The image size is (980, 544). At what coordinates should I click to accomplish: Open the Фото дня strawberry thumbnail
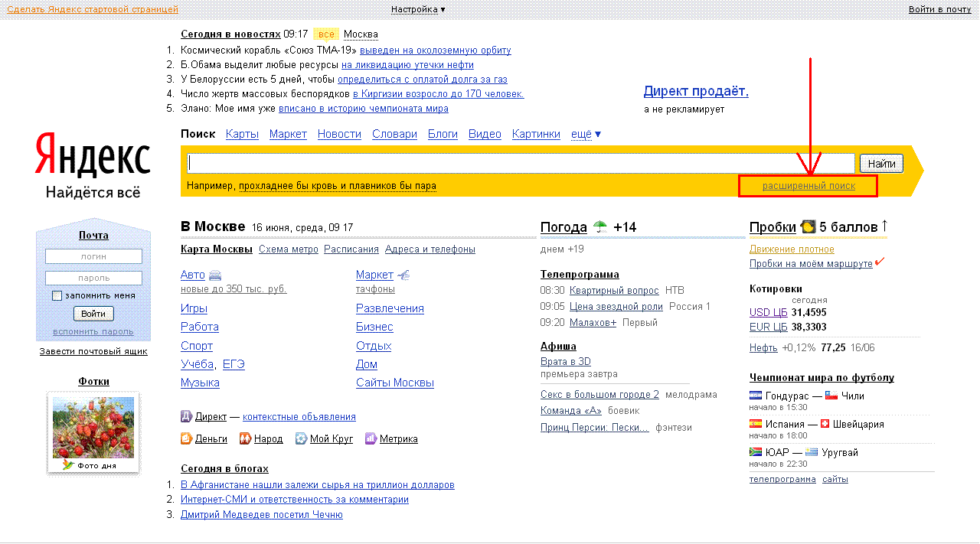pyautogui.click(x=93, y=428)
